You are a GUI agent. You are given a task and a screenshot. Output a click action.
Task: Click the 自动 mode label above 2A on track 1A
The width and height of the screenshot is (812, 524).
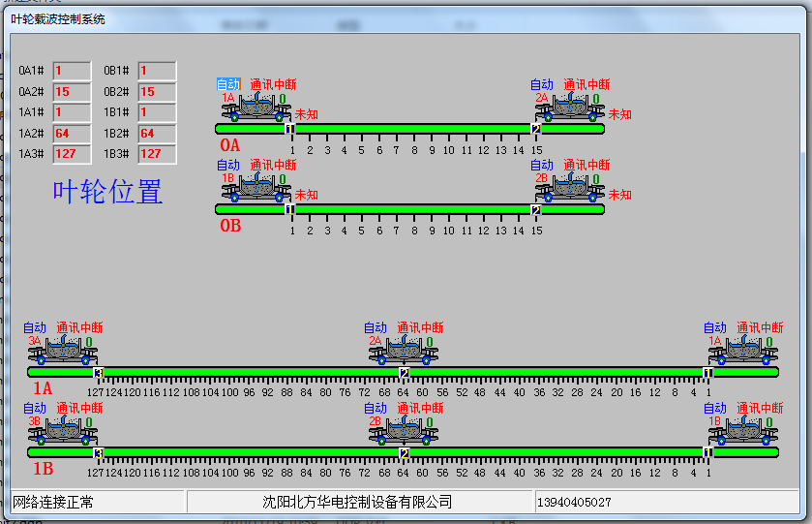click(376, 327)
